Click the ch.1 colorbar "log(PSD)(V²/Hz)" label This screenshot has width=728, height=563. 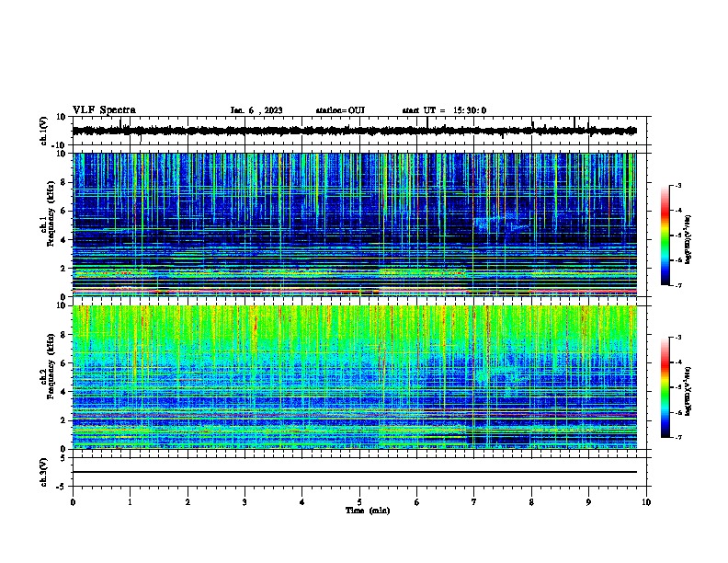[688, 240]
